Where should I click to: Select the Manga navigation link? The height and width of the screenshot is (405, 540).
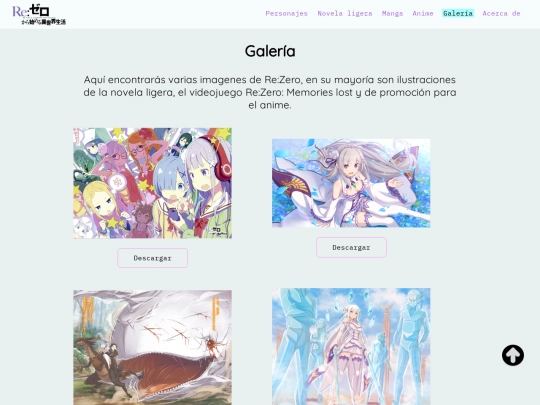coord(392,13)
